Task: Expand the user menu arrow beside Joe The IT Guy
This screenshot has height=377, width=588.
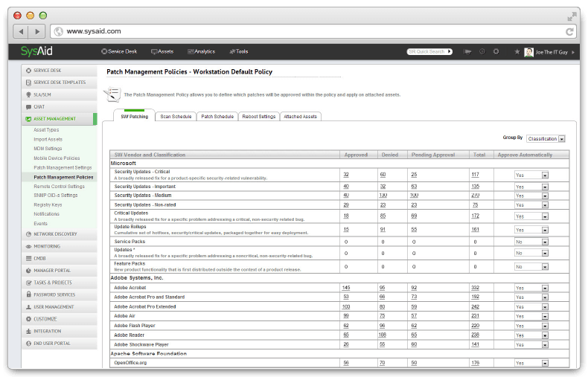Action: (x=573, y=53)
